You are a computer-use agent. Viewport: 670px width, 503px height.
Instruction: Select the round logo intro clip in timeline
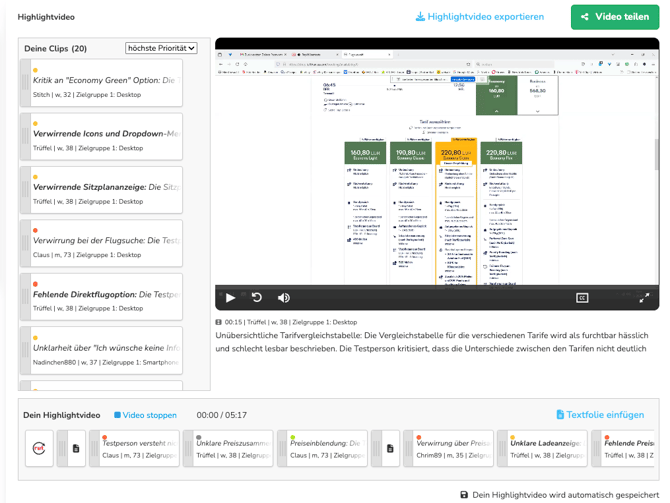[39, 449]
